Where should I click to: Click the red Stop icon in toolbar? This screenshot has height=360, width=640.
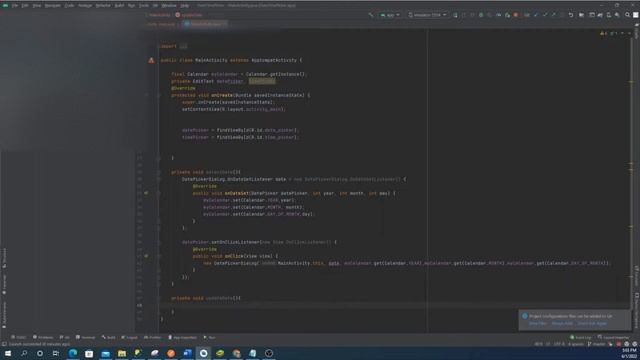[x=516, y=15]
